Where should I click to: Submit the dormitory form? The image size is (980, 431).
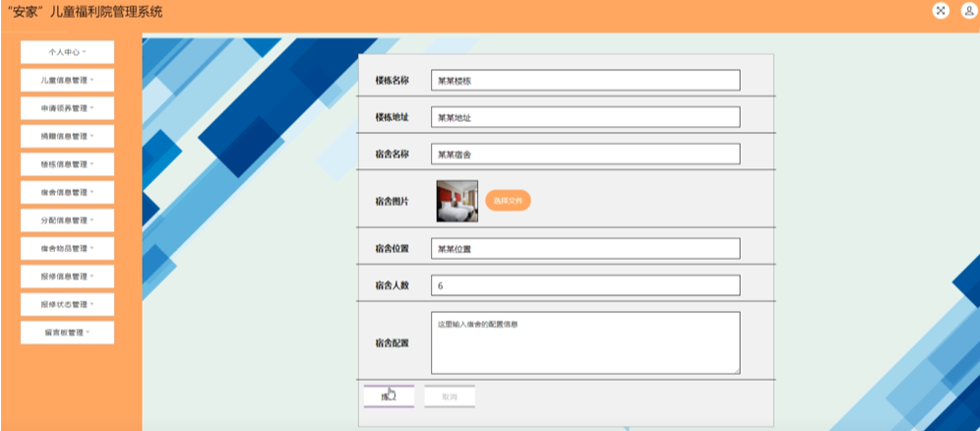[389, 397]
